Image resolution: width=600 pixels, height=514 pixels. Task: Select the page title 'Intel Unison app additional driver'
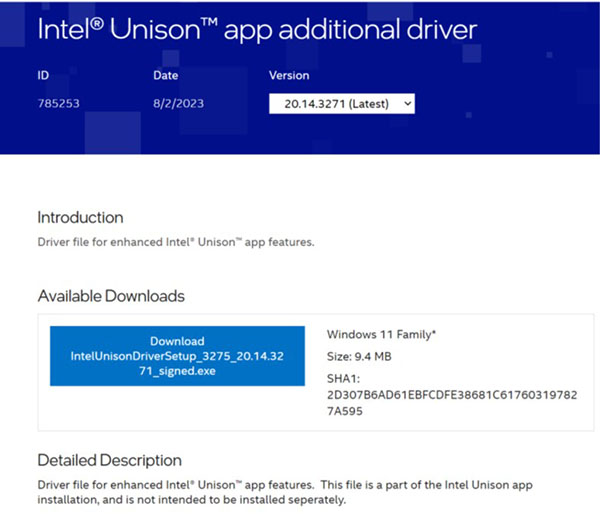pos(257,29)
